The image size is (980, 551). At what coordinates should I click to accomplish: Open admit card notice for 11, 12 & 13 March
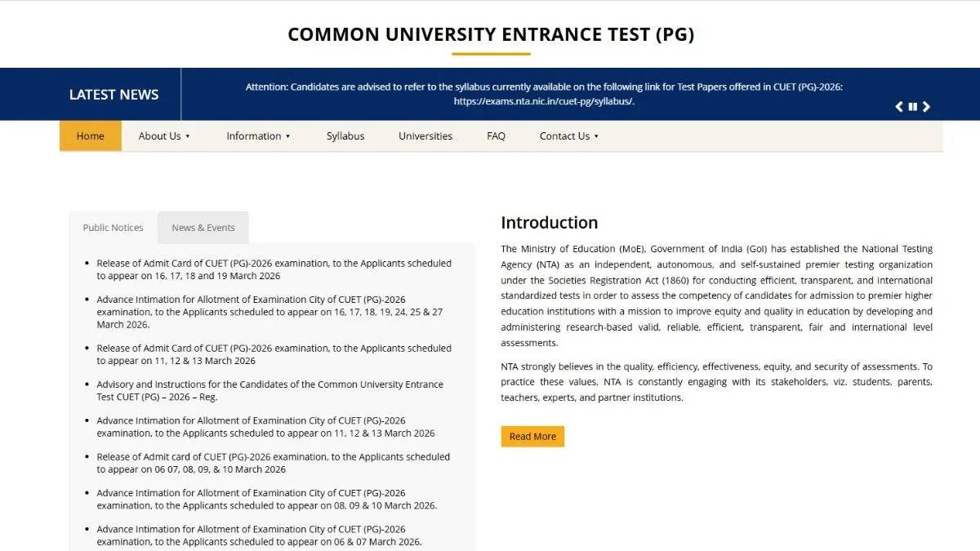click(x=274, y=354)
